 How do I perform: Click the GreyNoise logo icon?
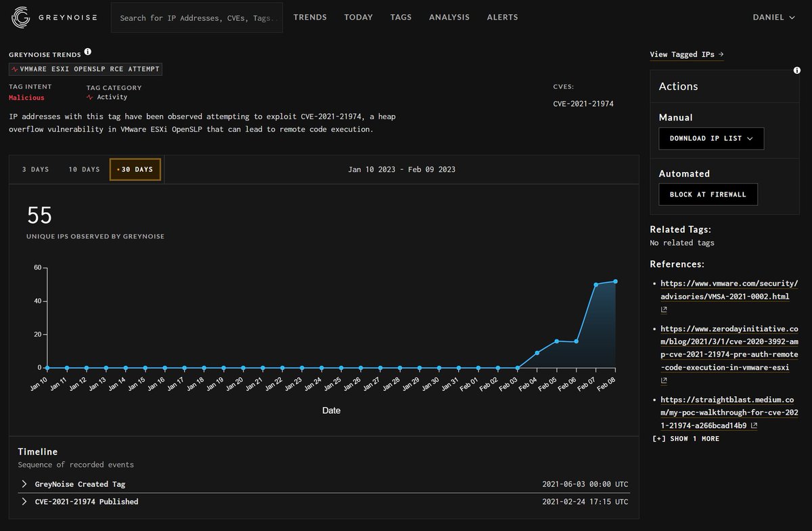click(21, 17)
